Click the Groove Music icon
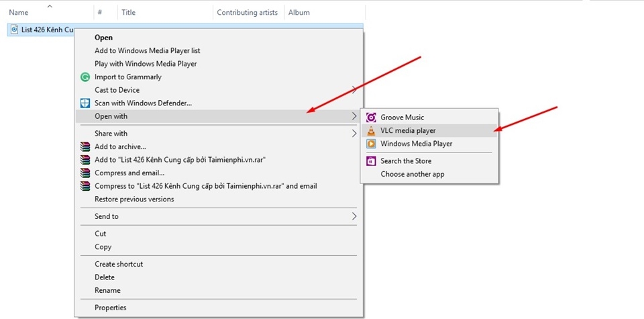 click(371, 118)
